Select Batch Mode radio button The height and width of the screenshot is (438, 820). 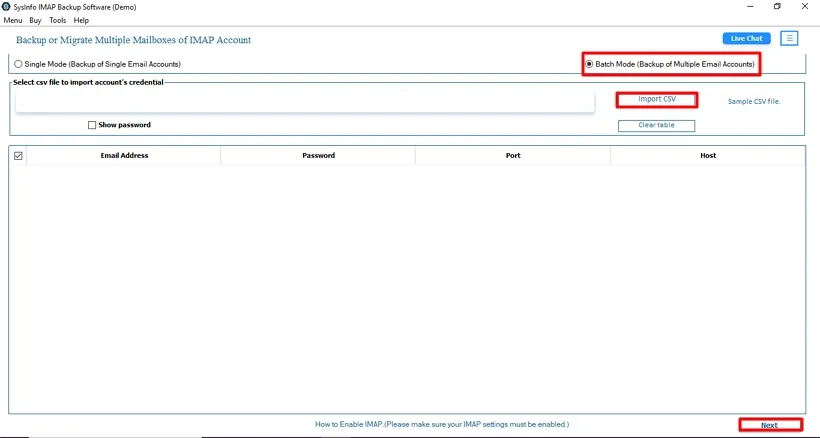[589, 64]
